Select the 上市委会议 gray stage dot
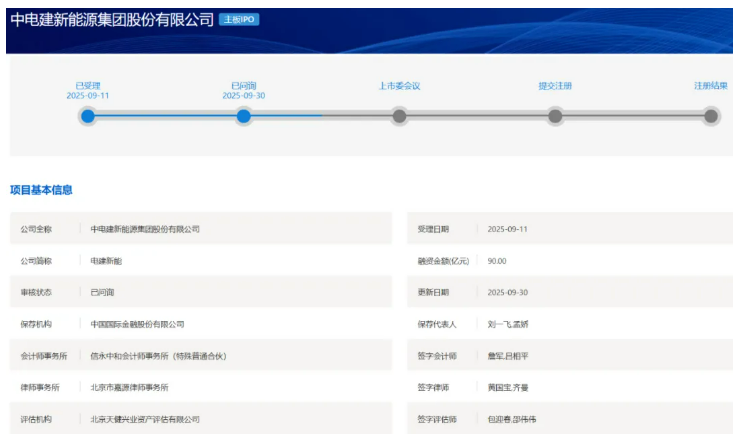 coord(399,116)
